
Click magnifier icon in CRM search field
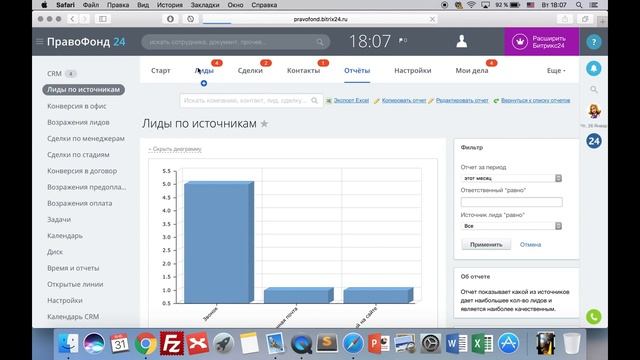point(314,100)
